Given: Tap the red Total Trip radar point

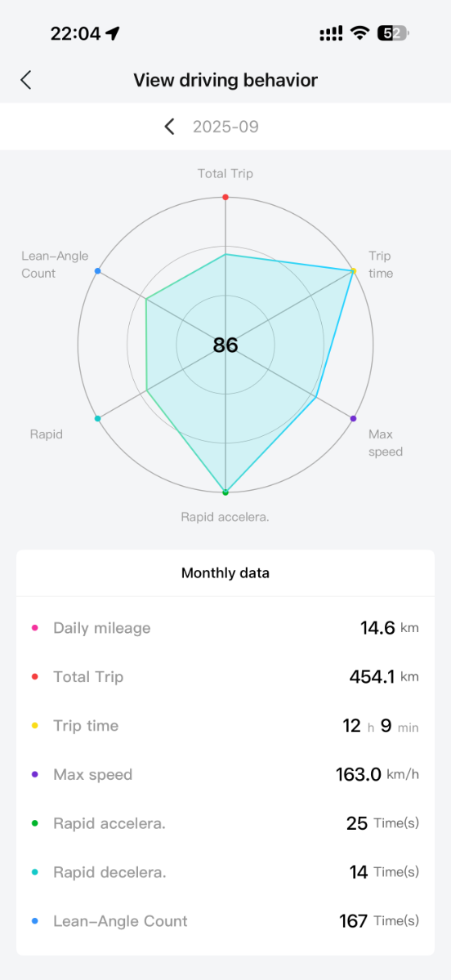Looking at the screenshot, I should tap(225, 197).
